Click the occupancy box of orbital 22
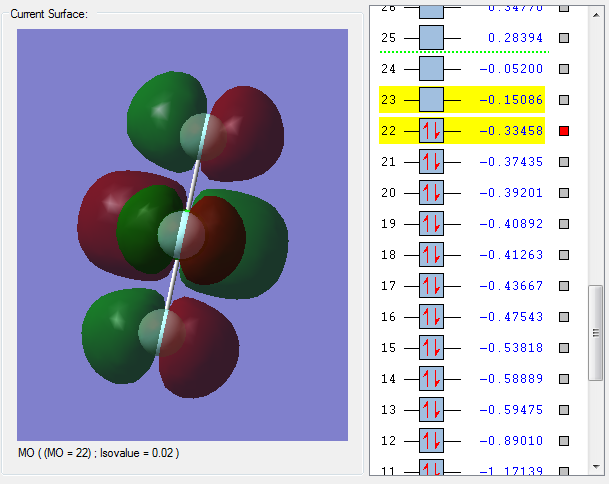 pos(431,131)
